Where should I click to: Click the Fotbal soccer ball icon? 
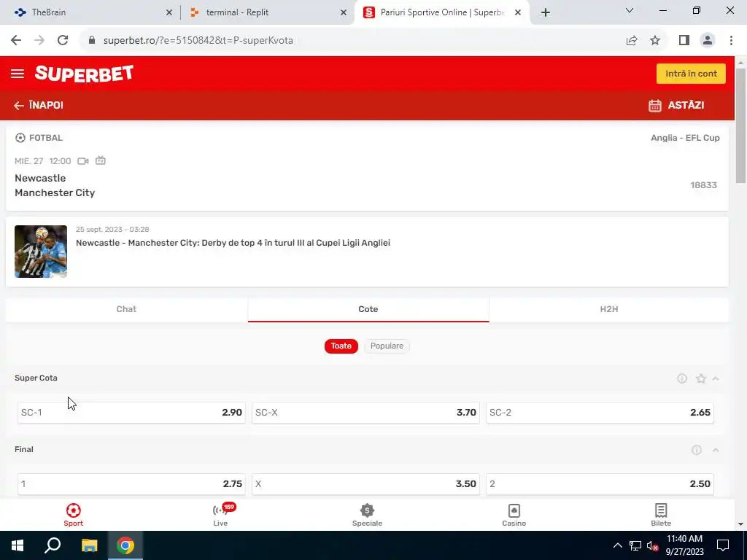coord(20,138)
